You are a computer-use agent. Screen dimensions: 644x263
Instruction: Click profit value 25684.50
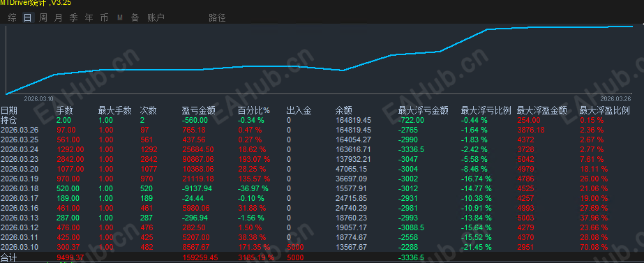pyautogui.click(x=198, y=149)
